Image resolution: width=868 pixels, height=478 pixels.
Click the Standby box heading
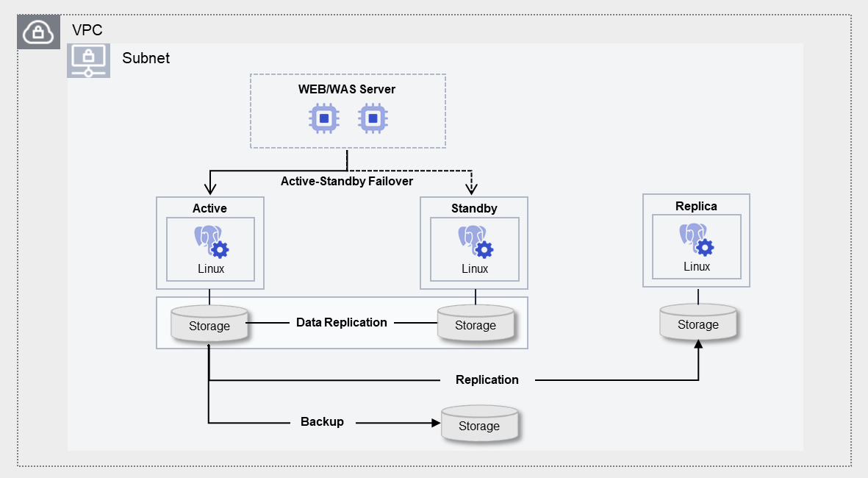coord(474,208)
